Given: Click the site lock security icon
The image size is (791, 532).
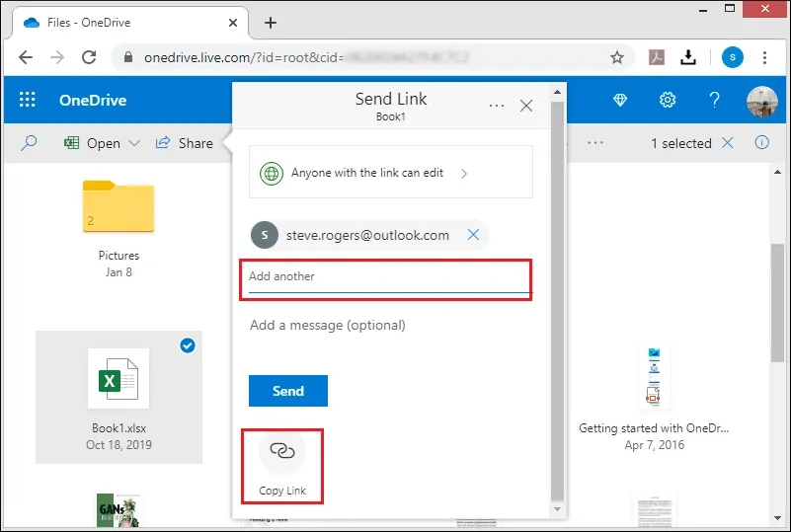Looking at the screenshot, I should (x=128, y=57).
